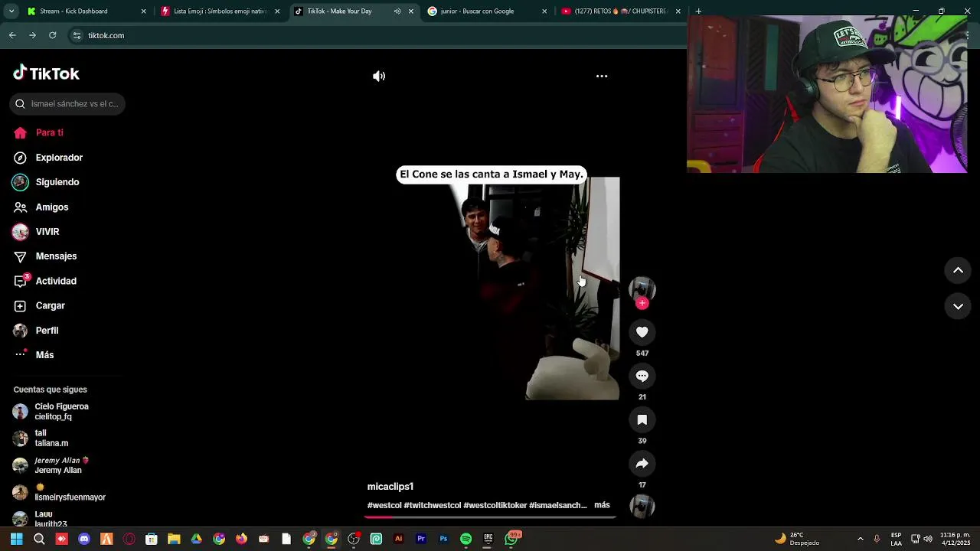Screen dimensions: 980x551
Task: Open Adobe Illustrator from the taskbar
Action: pos(398,539)
